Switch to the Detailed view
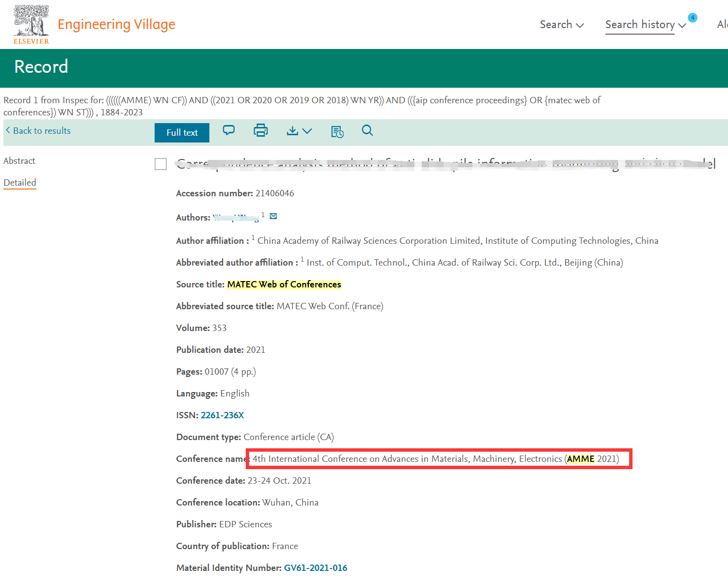The height and width of the screenshot is (584, 728). point(20,182)
